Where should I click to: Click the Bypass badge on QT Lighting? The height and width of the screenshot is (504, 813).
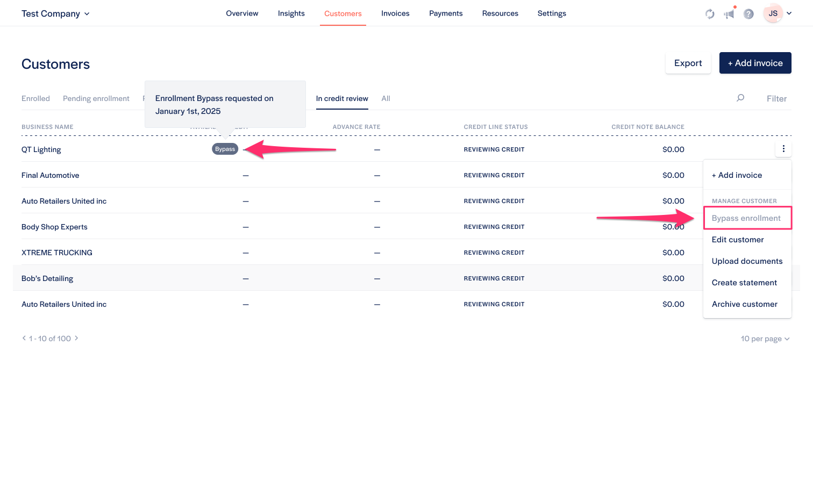(225, 149)
